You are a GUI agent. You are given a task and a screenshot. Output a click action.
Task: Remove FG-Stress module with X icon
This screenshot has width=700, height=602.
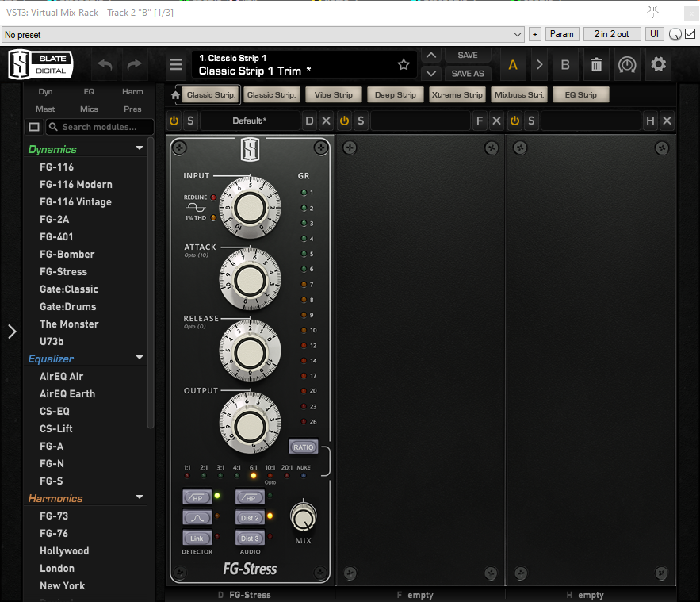326,121
